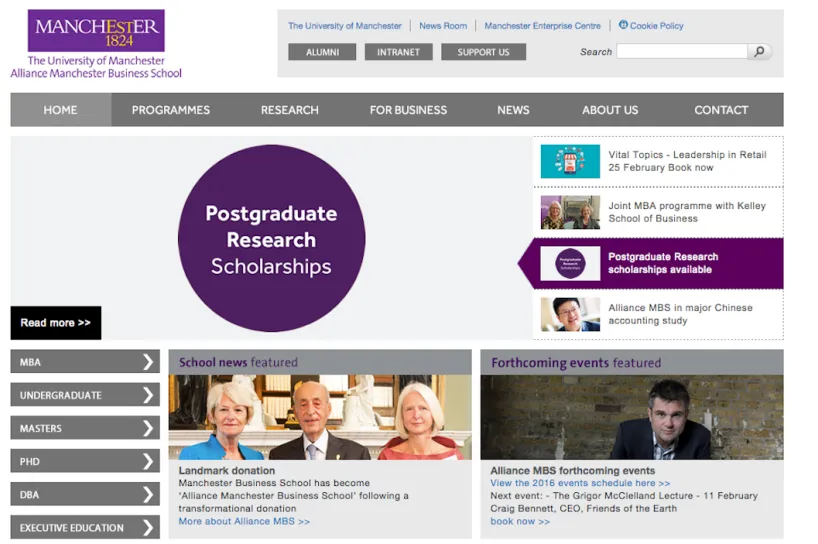The width and height of the screenshot is (818, 544).
Task: Click the search magnifier icon
Action: [x=759, y=51]
